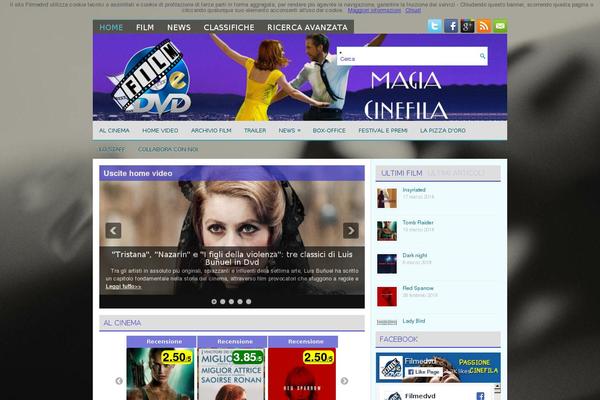The height and width of the screenshot is (400, 600).
Task: Open RICERCA AVANZATA in top menu
Action: pyautogui.click(x=307, y=28)
